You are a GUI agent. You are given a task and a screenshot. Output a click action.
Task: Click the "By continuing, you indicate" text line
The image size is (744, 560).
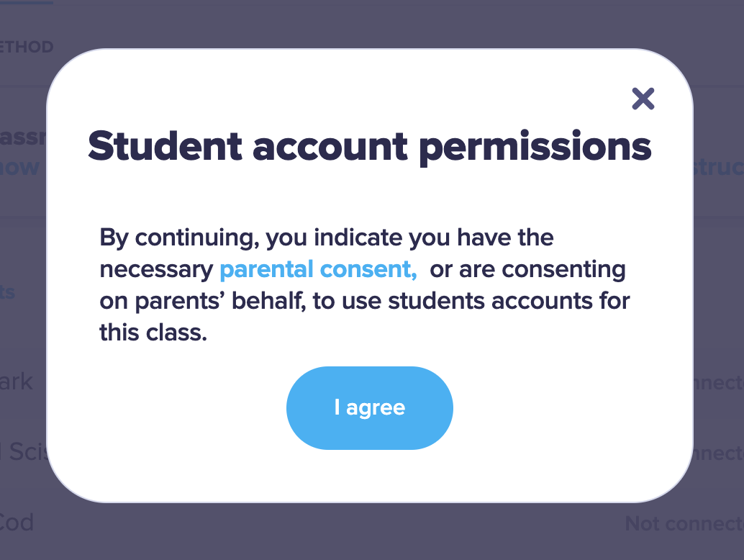[327, 238]
